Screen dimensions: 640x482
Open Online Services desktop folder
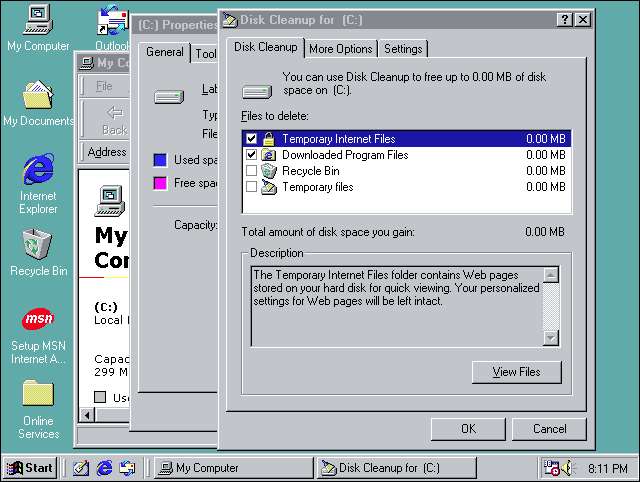38,409
